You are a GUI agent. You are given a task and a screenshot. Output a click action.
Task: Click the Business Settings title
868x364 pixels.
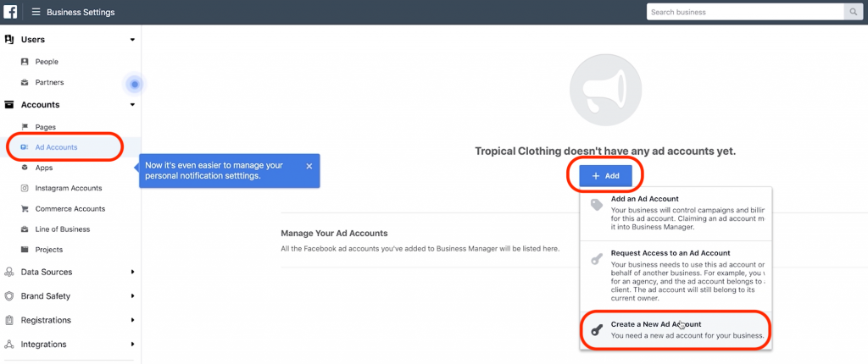tap(81, 12)
